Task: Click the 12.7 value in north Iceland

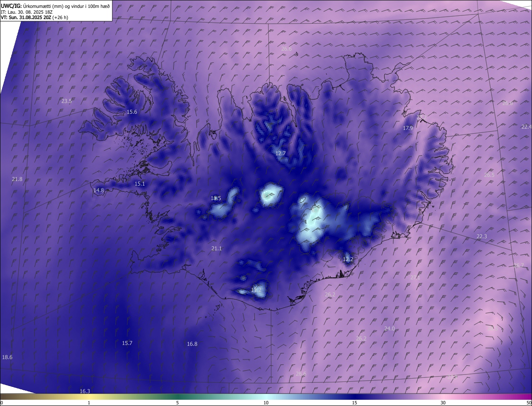Action: [281, 154]
